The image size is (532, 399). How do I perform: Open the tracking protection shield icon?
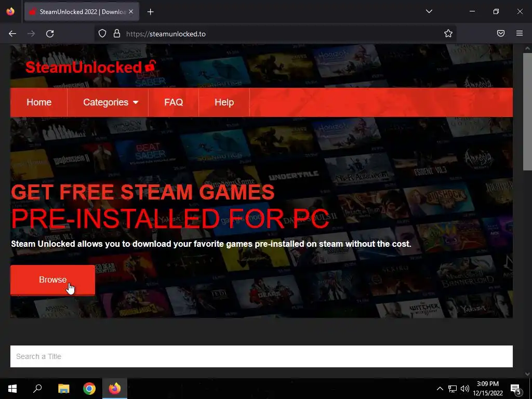coord(102,34)
